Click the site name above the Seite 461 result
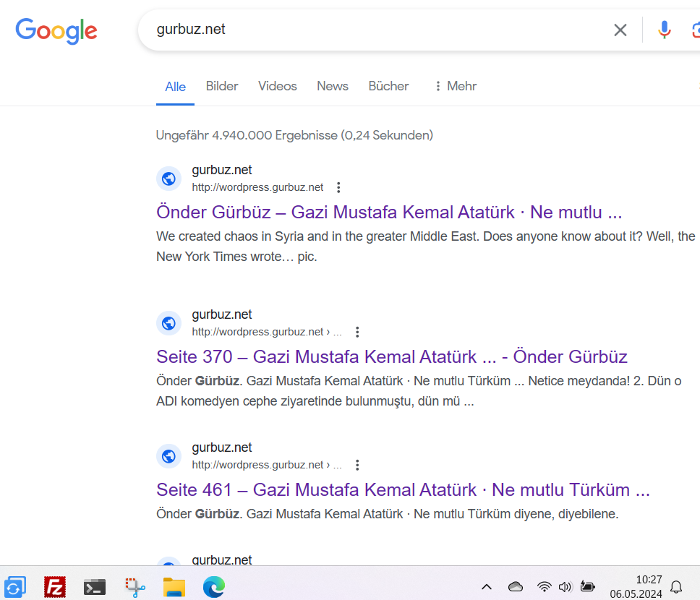Image resolution: width=700 pixels, height=600 pixels. 222,447
